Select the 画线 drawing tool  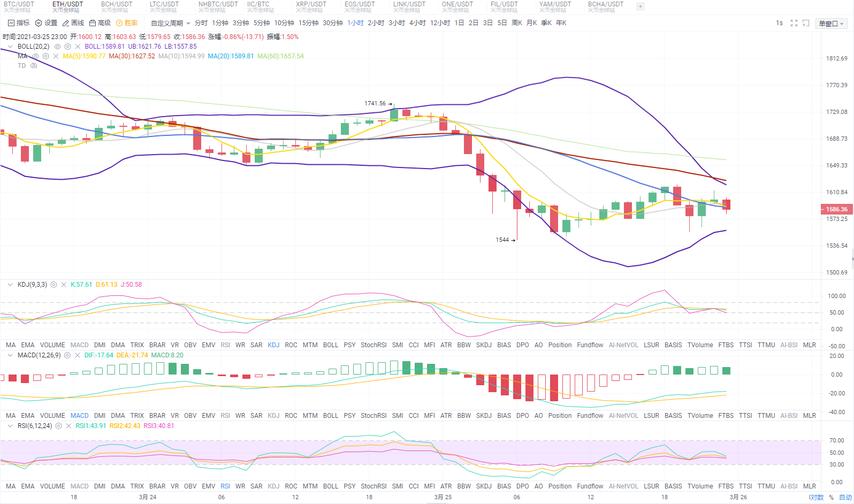[73, 23]
